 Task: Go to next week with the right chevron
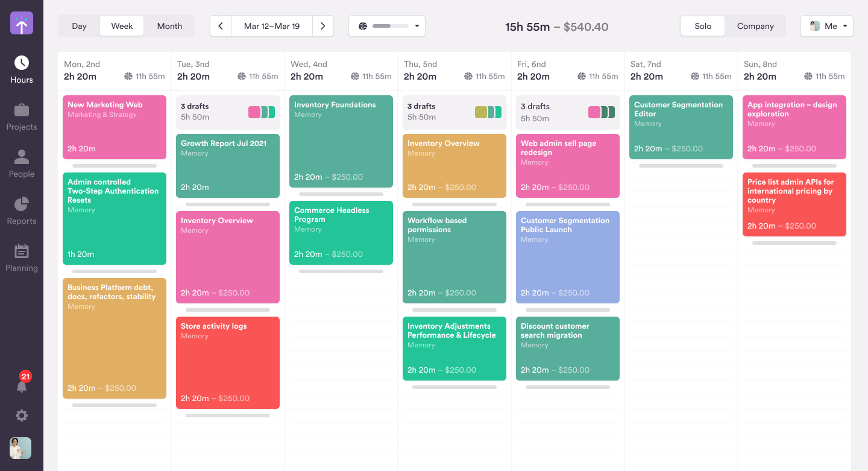coord(323,26)
